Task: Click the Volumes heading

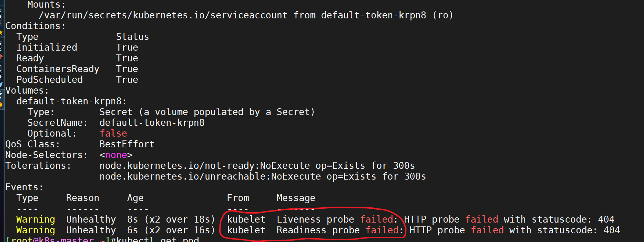Action: tap(27, 90)
